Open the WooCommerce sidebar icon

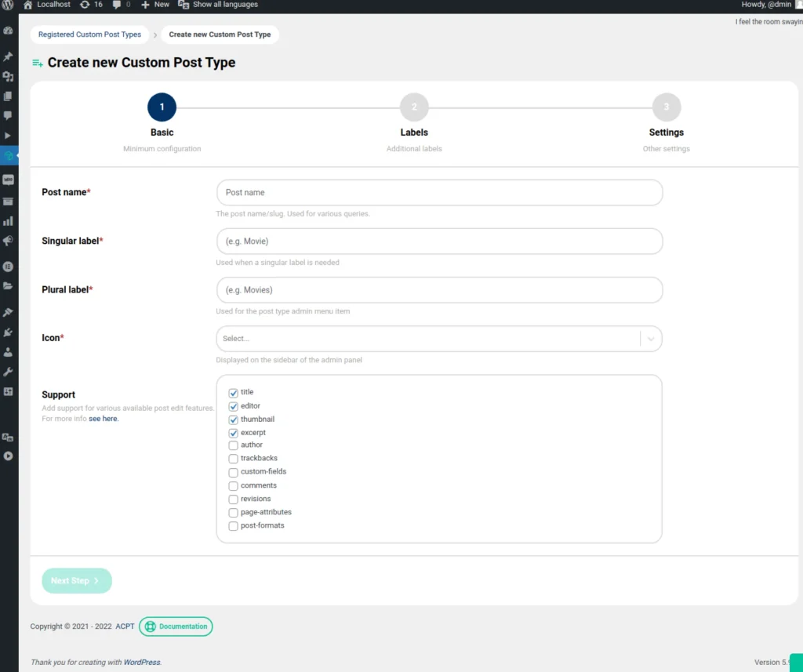coord(8,180)
